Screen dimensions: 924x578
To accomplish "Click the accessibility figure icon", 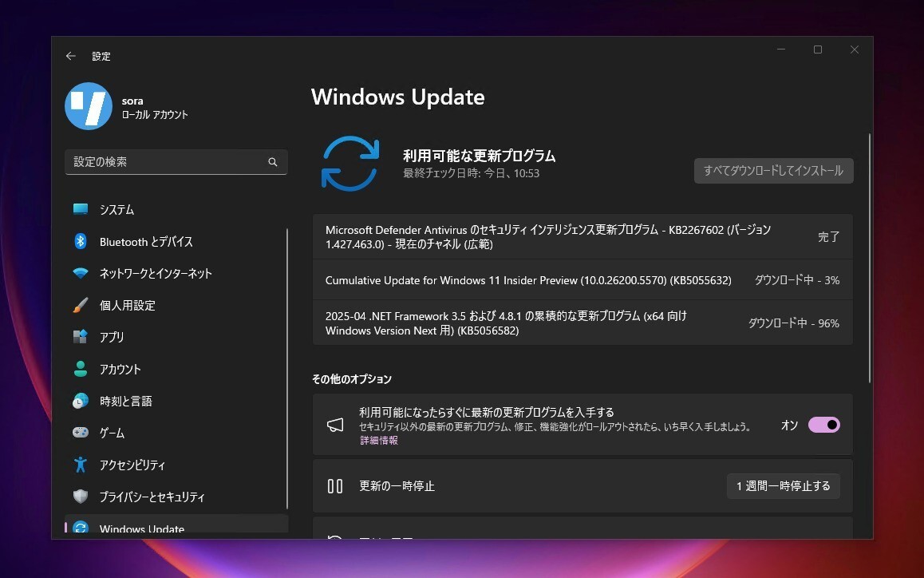I will point(80,465).
